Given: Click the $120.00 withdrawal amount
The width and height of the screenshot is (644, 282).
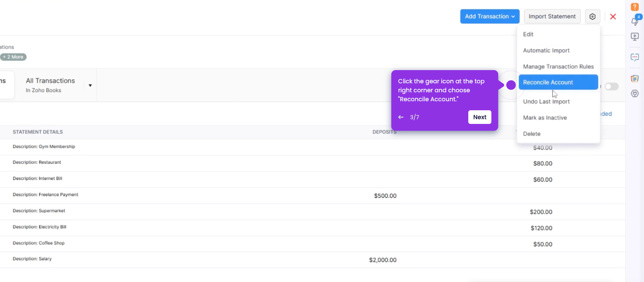Looking at the screenshot, I should point(541,228).
